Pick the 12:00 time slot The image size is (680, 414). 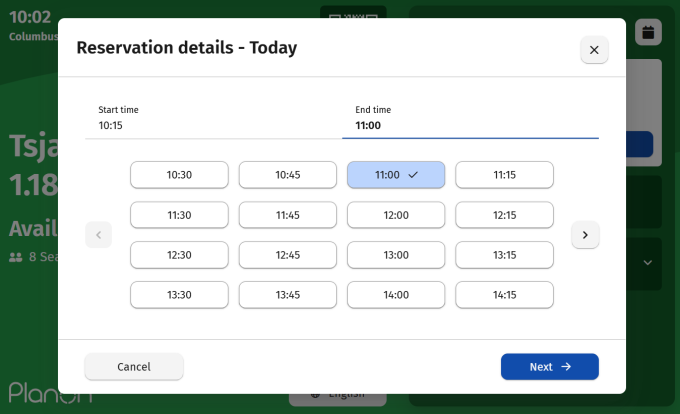point(396,215)
